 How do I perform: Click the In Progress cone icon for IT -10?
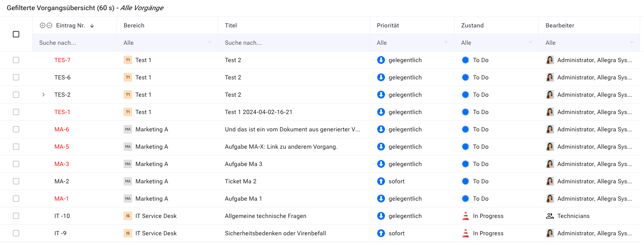(x=465, y=216)
